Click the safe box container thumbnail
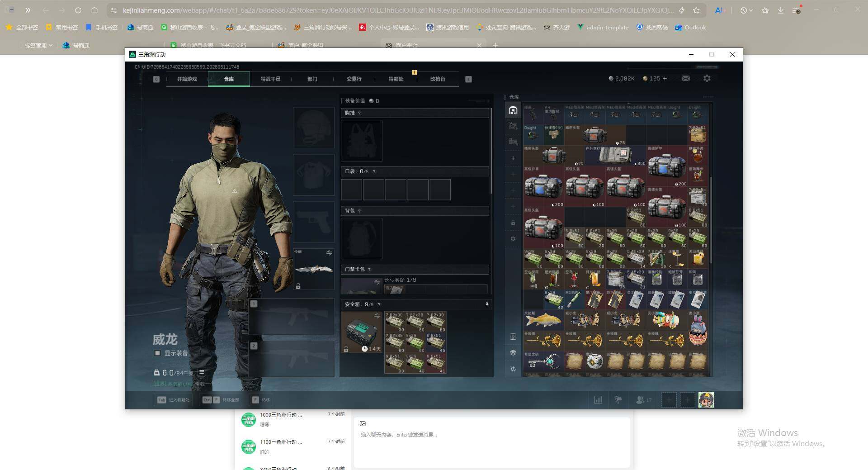Image resolution: width=868 pixels, height=470 pixels. (x=361, y=332)
